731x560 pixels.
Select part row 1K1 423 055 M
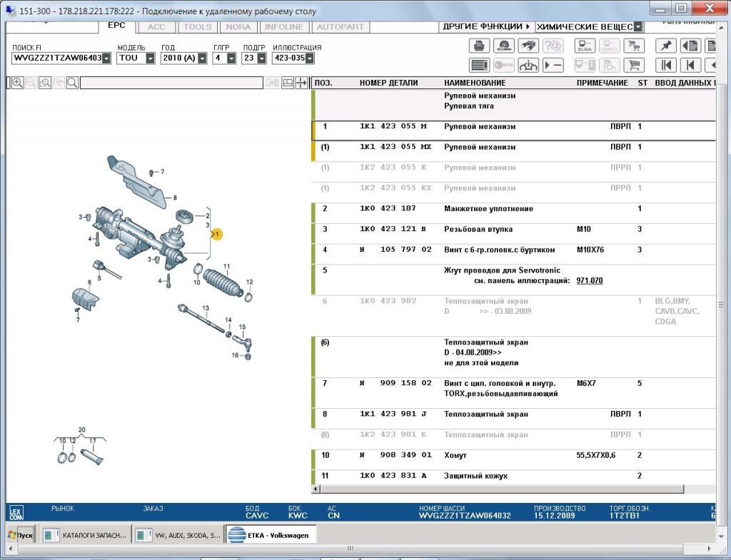pyautogui.click(x=513, y=131)
